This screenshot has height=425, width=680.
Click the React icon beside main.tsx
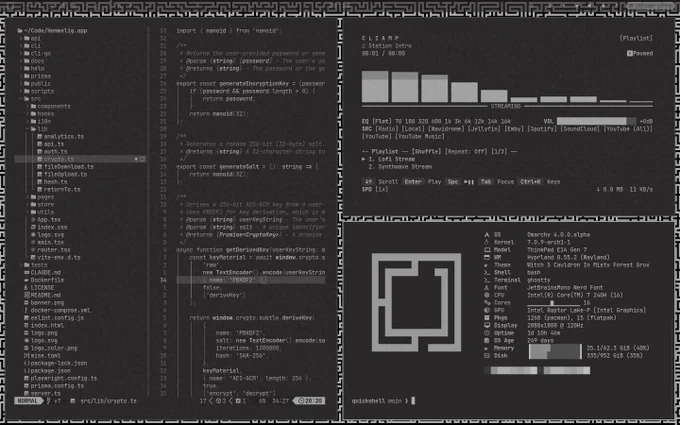(33, 242)
